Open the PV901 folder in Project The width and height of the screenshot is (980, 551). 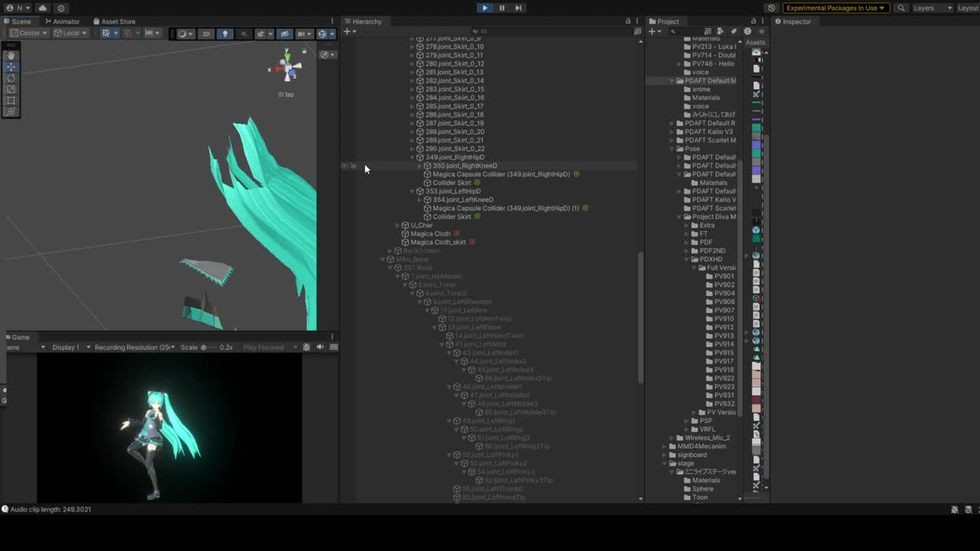tap(724, 276)
